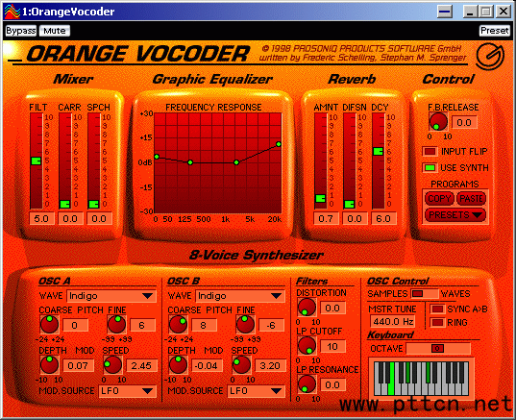Image resolution: width=516 pixels, height=420 pixels.
Task: Click the OSC A mod speed knob
Action: 112,364
